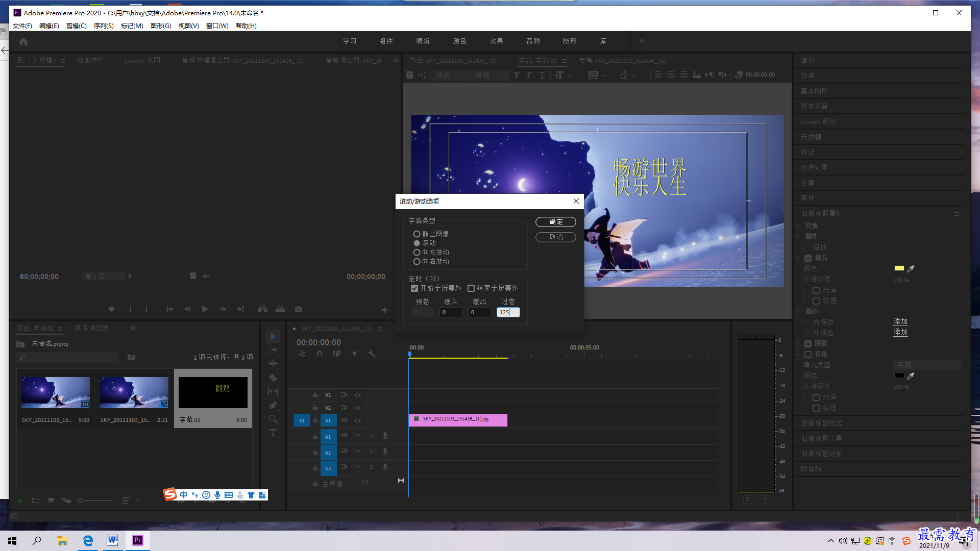Click 添加 link for 外描边

point(900,332)
